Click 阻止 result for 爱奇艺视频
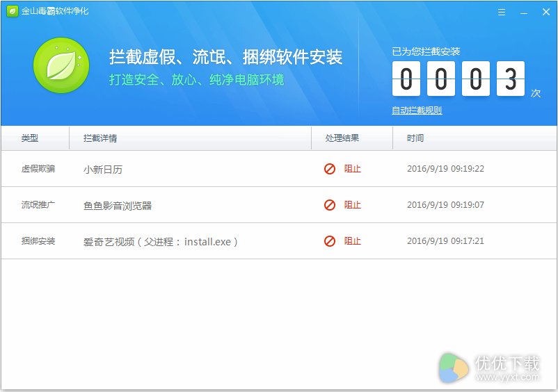The height and width of the screenshot is (392, 558). coord(352,241)
